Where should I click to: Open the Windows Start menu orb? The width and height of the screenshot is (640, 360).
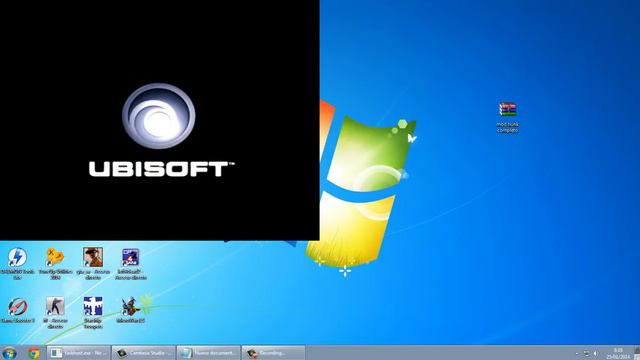point(9,353)
